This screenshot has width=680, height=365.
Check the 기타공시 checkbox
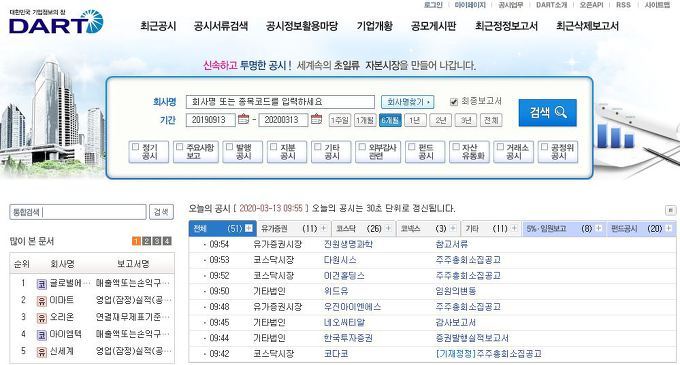click(318, 147)
